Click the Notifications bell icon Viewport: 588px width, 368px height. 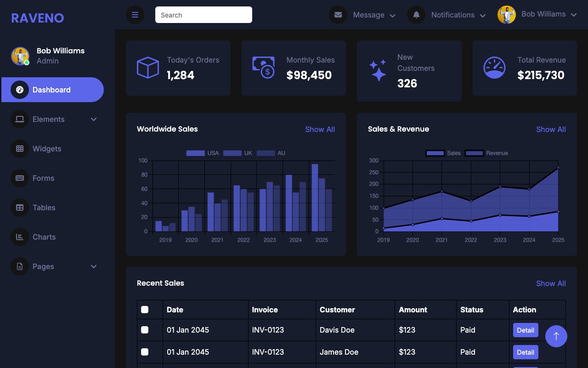click(x=416, y=15)
